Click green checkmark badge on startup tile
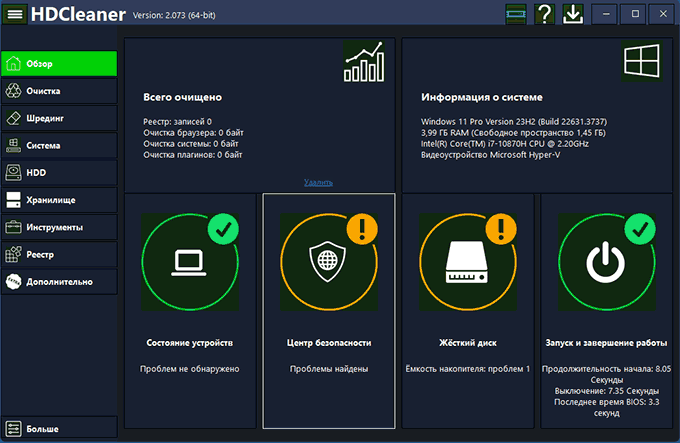Image resolution: width=680 pixels, height=443 pixels. pyautogui.click(x=640, y=229)
